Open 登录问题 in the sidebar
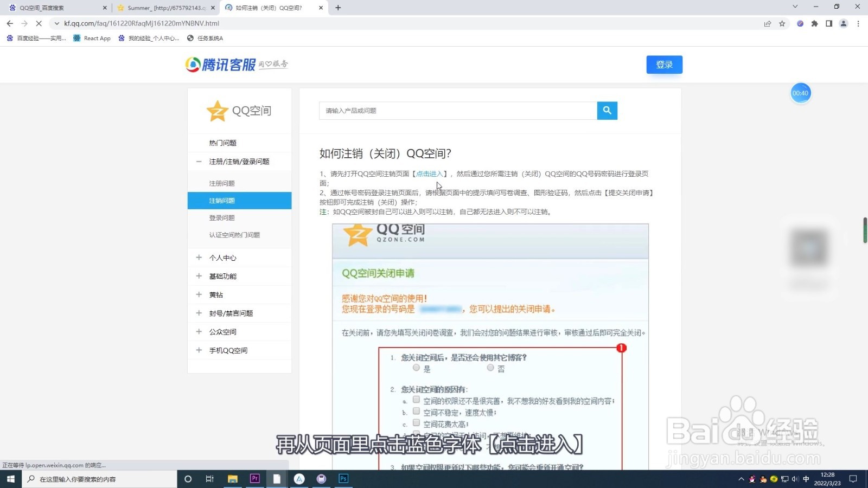868x488 pixels. pos(222,218)
